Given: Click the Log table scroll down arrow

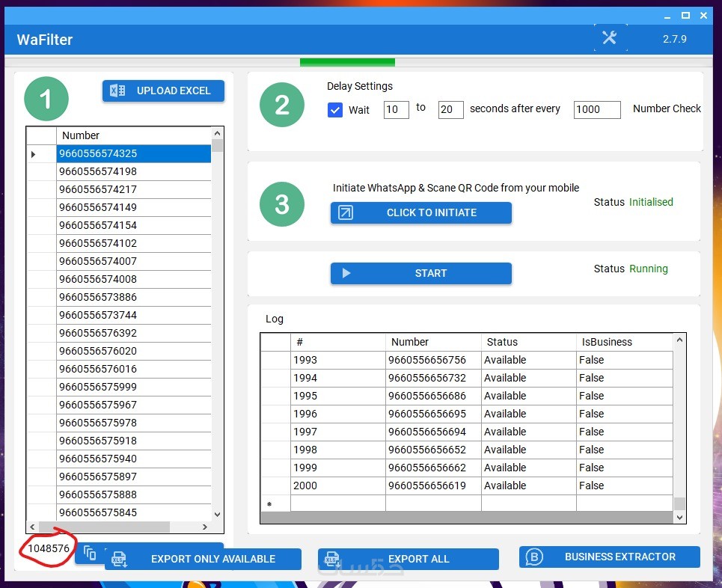Looking at the screenshot, I should click(679, 518).
